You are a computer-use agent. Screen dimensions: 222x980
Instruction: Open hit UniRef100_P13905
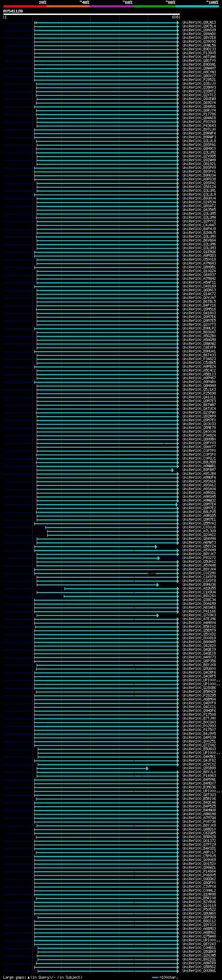[x=199, y=53]
